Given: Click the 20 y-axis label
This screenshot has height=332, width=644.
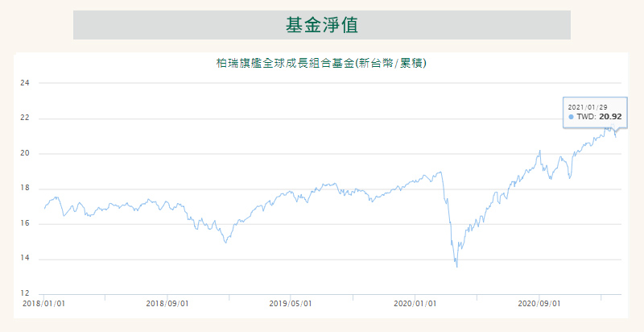Looking at the screenshot, I should [25, 153].
